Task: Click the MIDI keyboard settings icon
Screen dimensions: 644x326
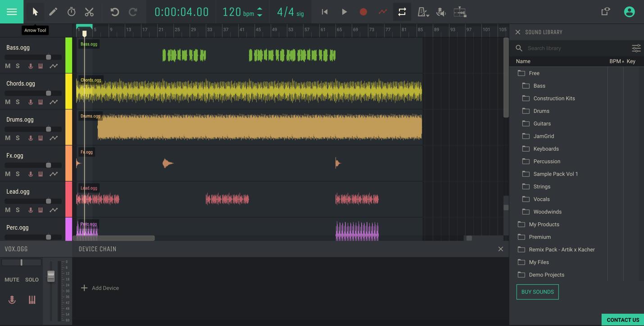Action: click(x=460, y=12)
